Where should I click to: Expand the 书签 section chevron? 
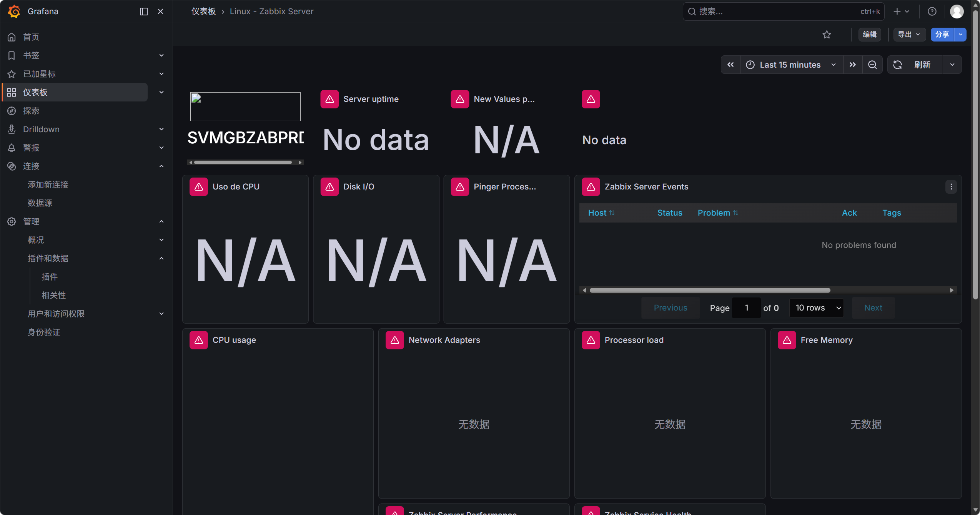[x=161, y=55]
